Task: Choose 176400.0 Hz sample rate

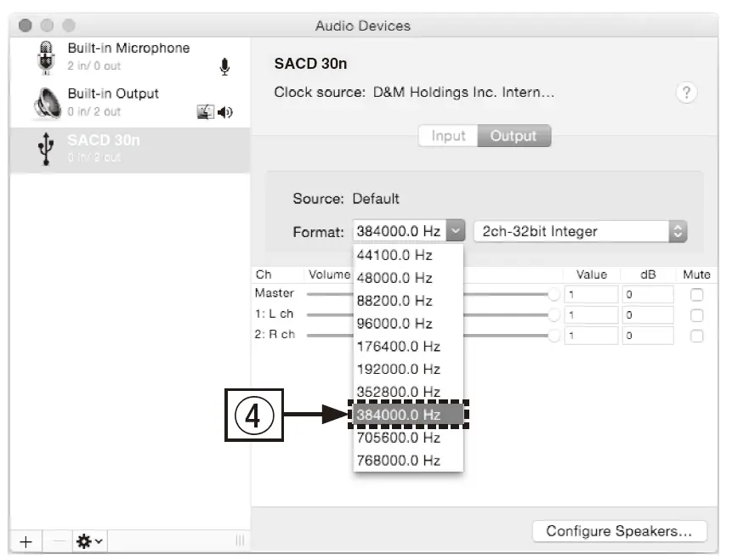Action: pos(408,347)
